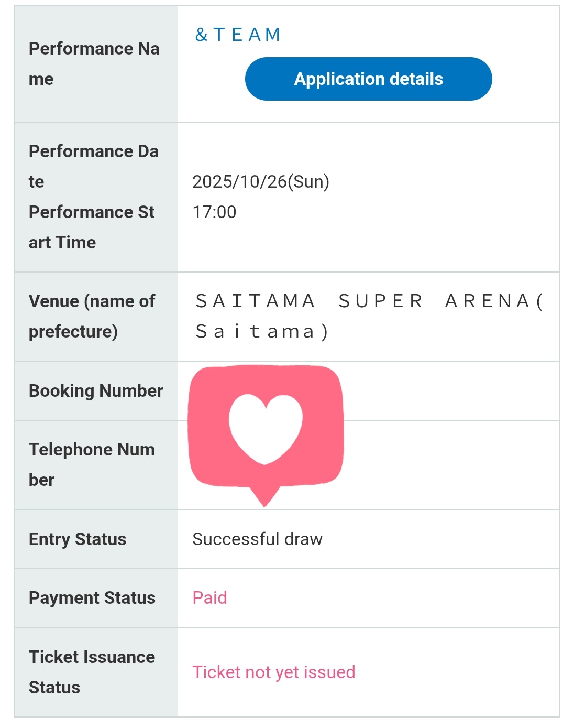Select the Payment Status label cell
The image size is (574, 728).
(x=96, y=598)
